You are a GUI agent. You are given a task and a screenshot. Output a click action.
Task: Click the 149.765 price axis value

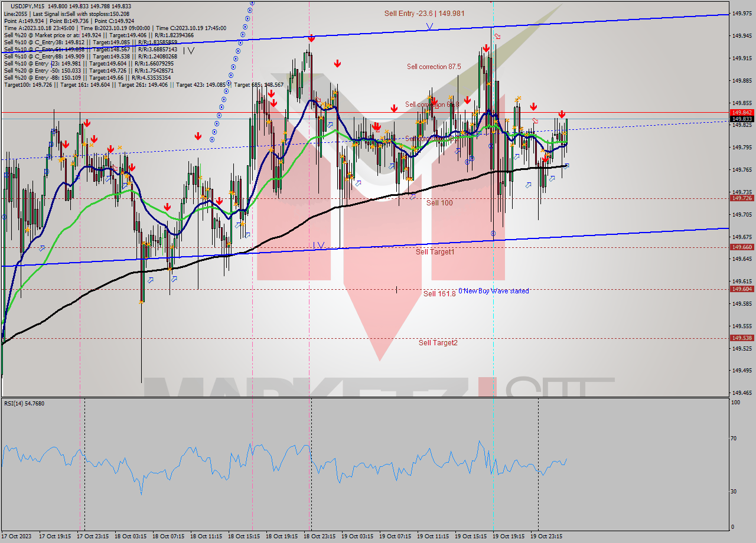(742, 169)
